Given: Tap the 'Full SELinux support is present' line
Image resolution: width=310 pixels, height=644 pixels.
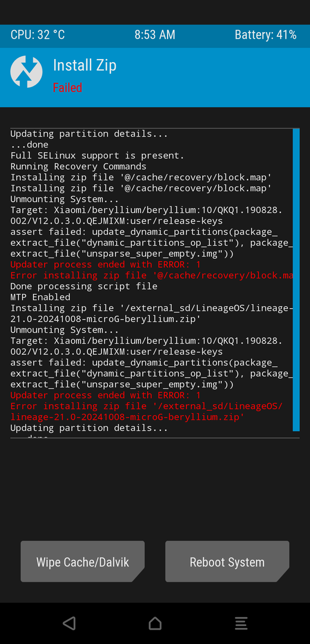Looking at the screenshot, I should point(97,156).
